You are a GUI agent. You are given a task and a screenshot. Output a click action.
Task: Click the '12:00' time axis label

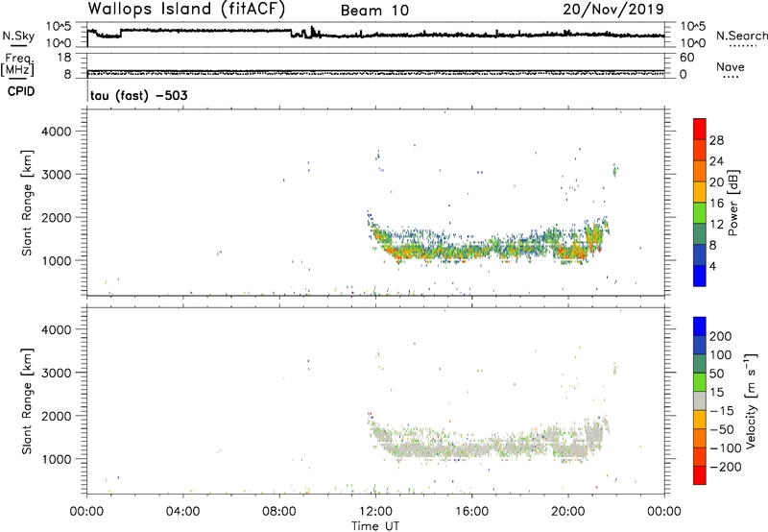[375, 512]
